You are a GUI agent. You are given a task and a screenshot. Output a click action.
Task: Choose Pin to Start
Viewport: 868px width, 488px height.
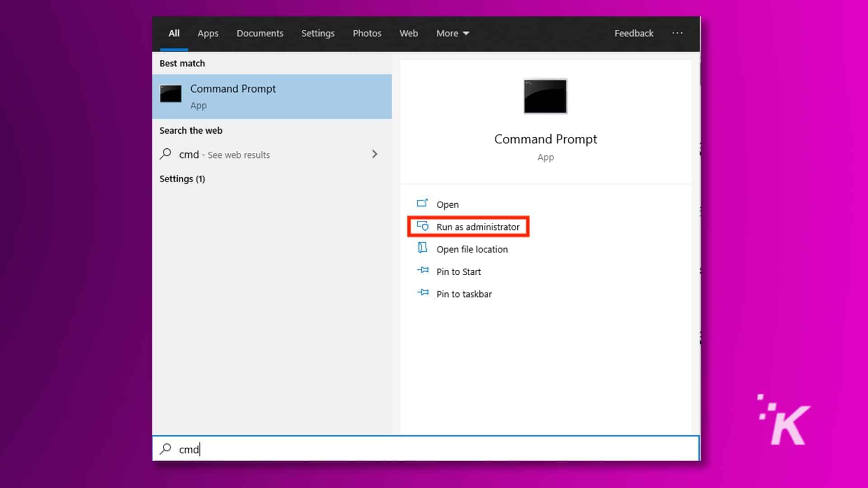coord(458,272)
